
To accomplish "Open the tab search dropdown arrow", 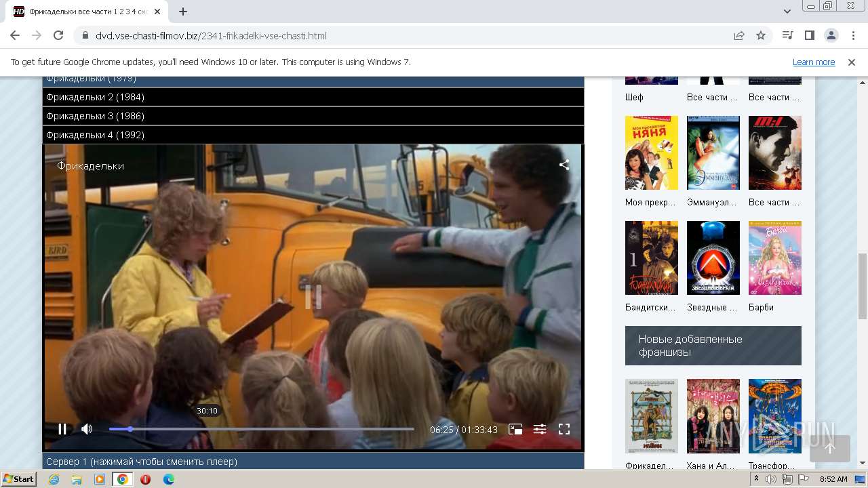I will (787, 12).
